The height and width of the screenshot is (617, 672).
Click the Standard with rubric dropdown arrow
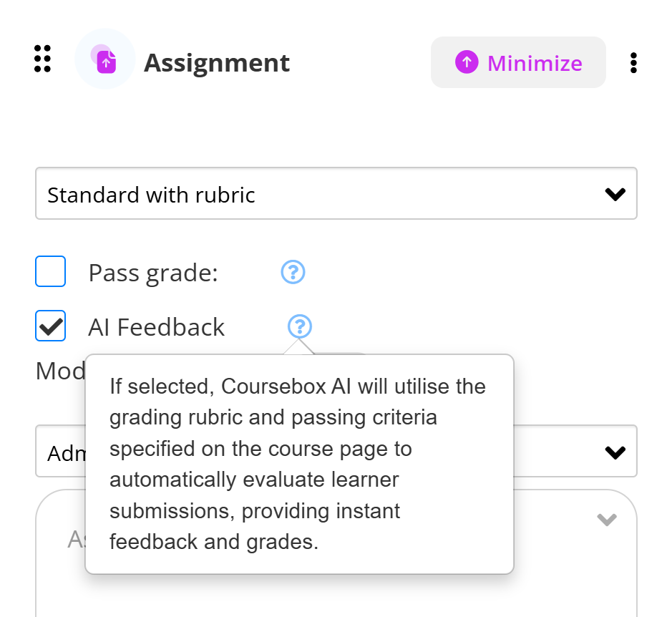(x=615, y=194)
